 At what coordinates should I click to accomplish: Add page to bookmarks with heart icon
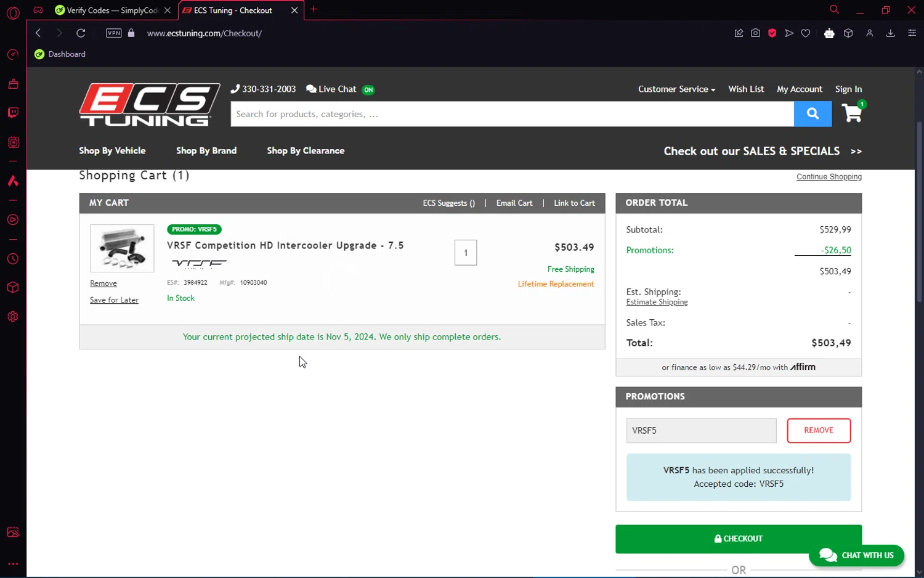pos(806,33)
